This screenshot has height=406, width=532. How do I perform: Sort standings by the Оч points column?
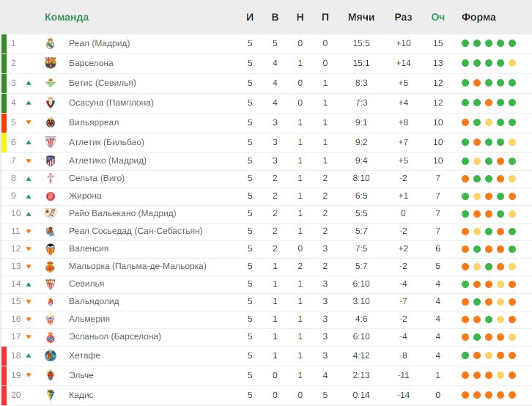point(437,17)
